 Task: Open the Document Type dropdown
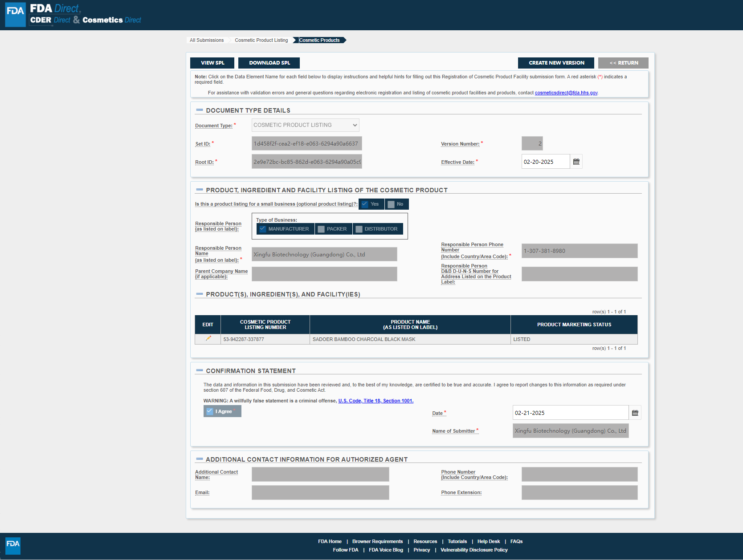pos(305,125)
